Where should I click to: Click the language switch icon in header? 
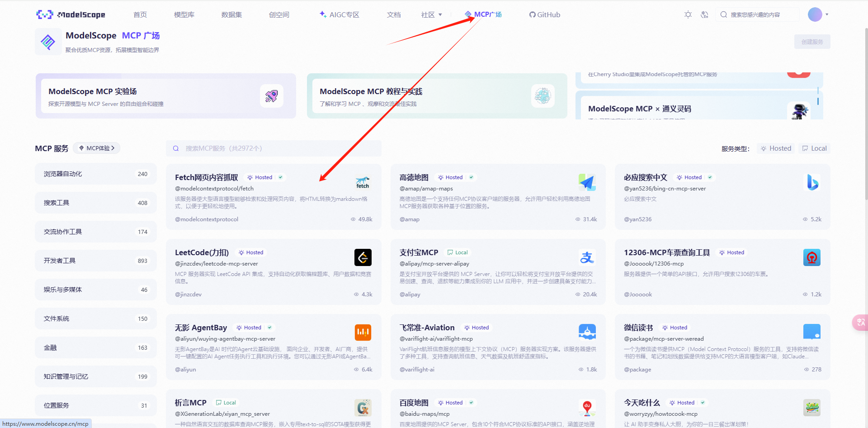[704, 14]
